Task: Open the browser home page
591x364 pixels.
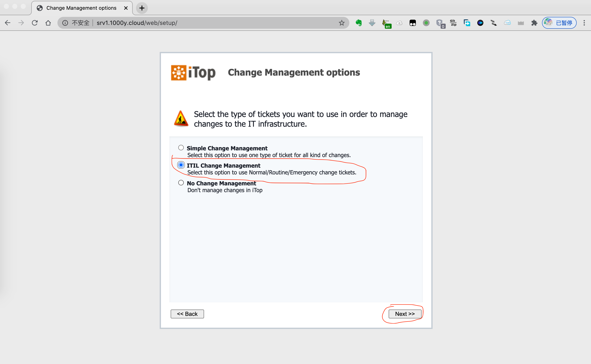Action: click(48, 23)
